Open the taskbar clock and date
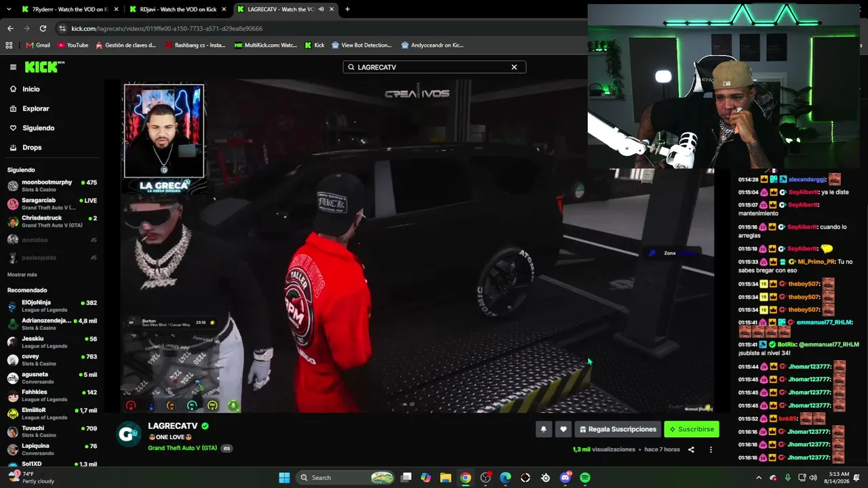The image size is (868, 488). point(838,478)
